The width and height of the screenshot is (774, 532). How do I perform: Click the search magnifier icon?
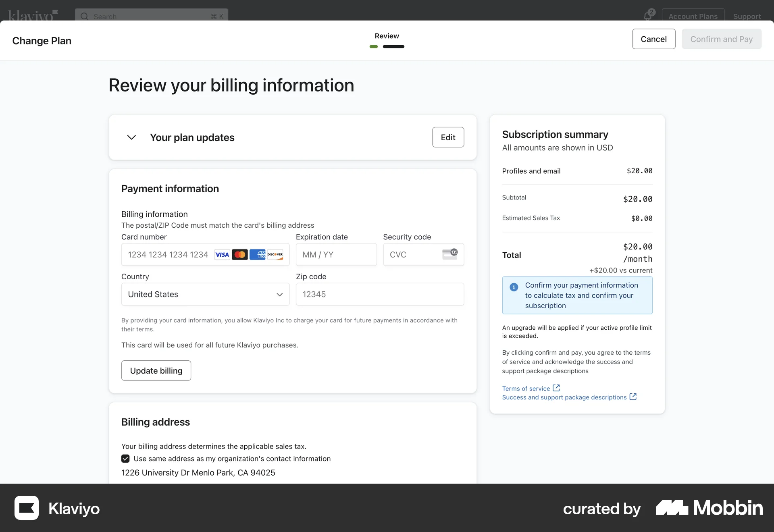[84, 17]
